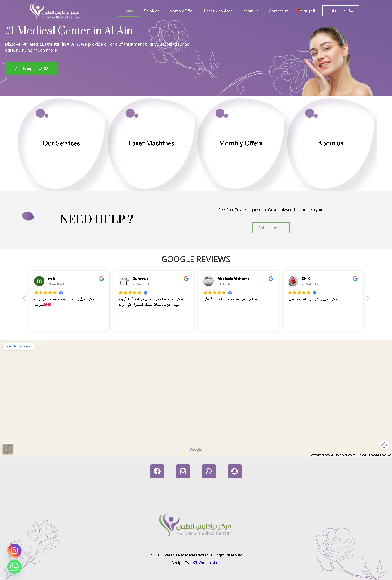Click the View larger map link

(x=18, y=346)
